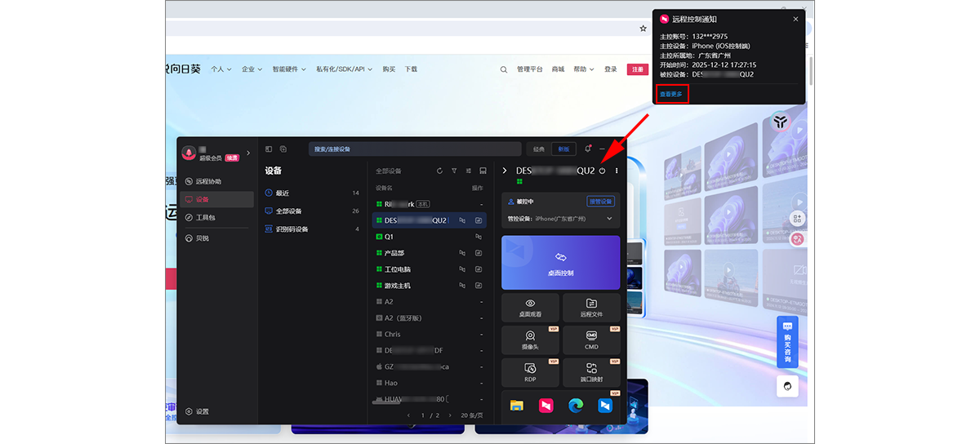Click file transfer icon on 工位电脑 row
The height and width of the screenshot is (444, 980).
pos(479,269)
